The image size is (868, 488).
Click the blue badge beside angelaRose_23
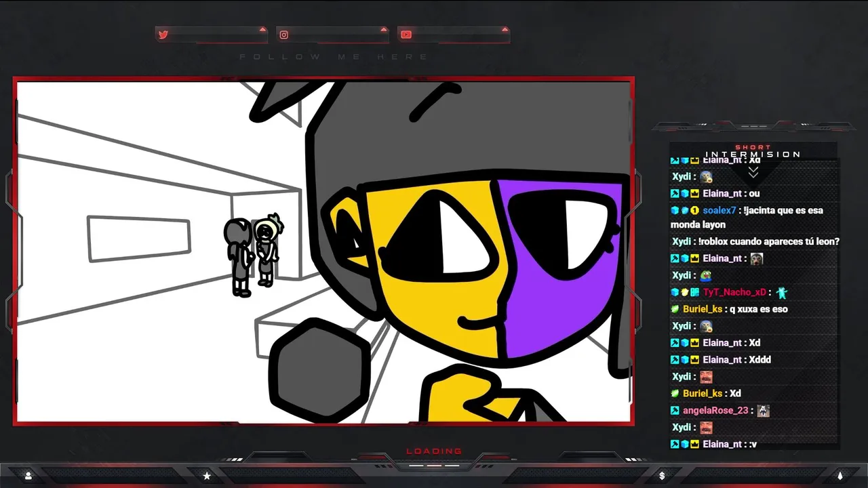[675, 411]
